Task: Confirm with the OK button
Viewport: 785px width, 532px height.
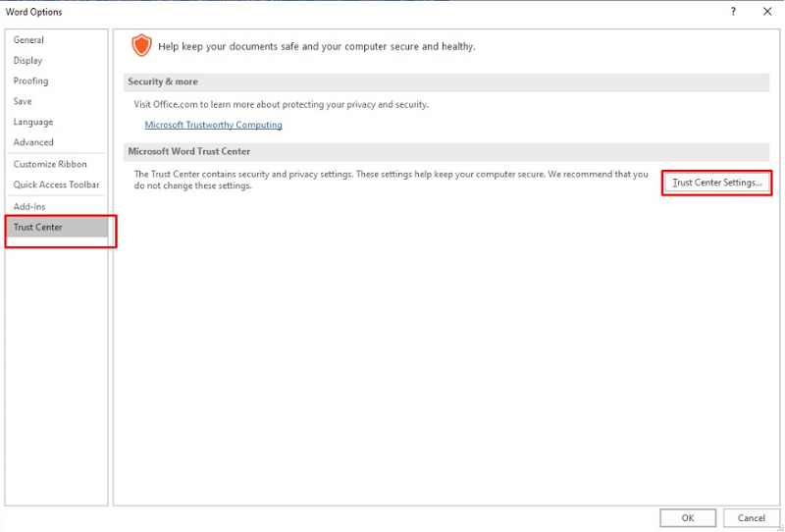Action: point(688,518)
